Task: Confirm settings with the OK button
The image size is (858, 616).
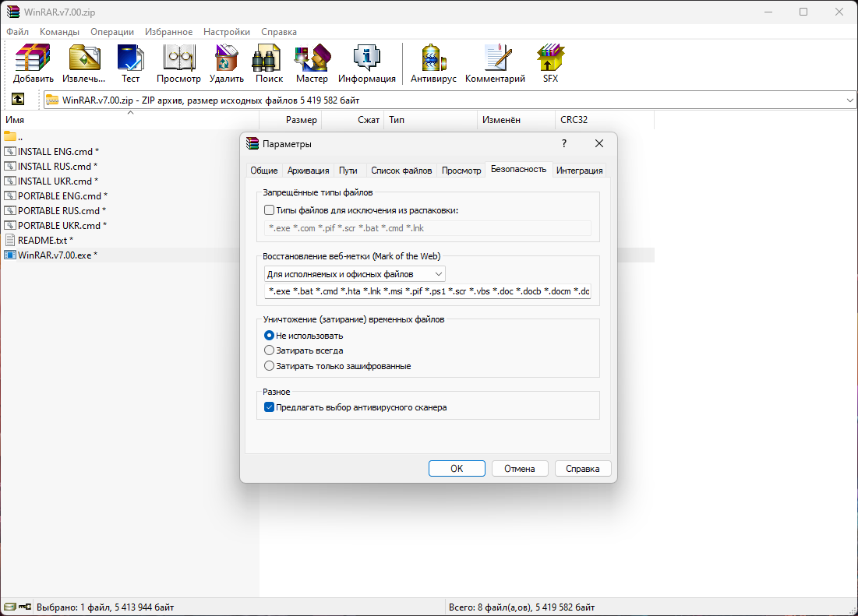Action: tap(457, 468)
